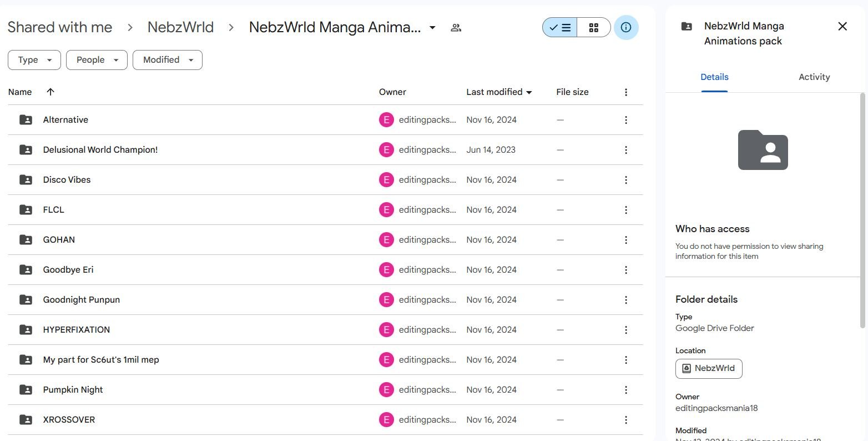Select the Goodnight Punpun folder name

click(x=82, y=300)
